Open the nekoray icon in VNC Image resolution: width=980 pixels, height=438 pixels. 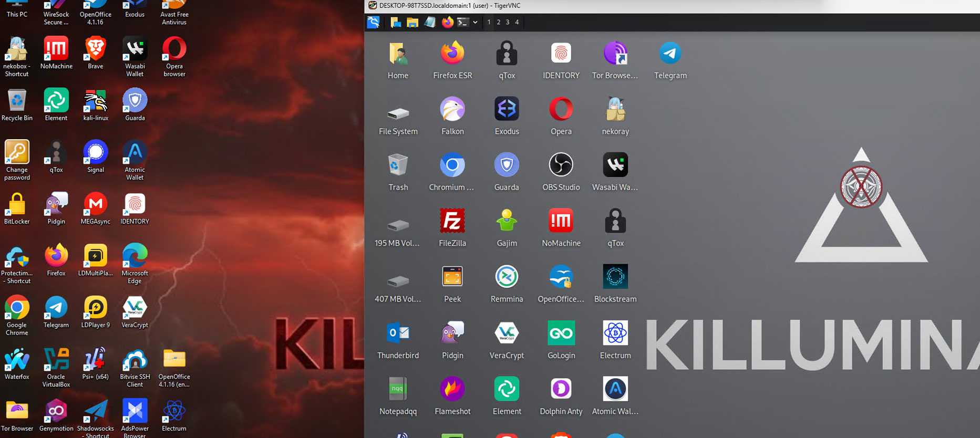point(615,116)
